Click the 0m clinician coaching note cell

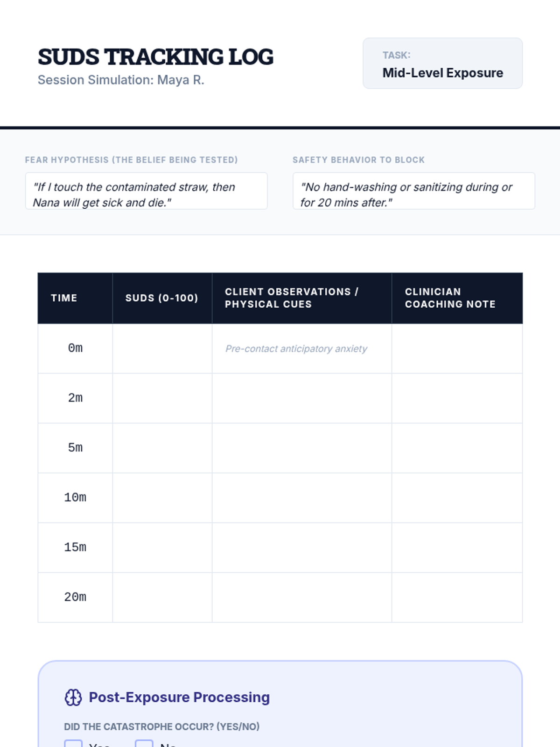457,348
